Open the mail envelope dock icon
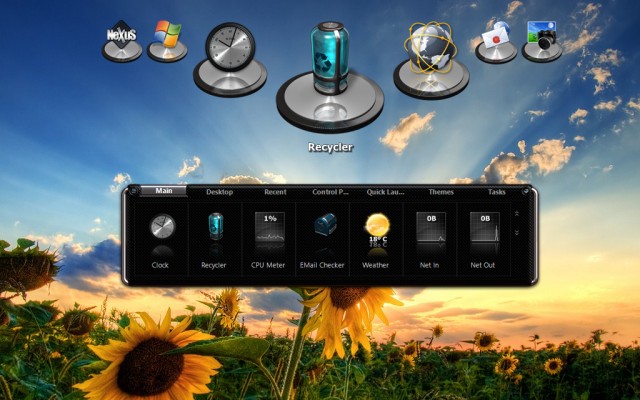The height and width of the screenshot is (400, 640). pyautogui.click(x=496, y=41)
